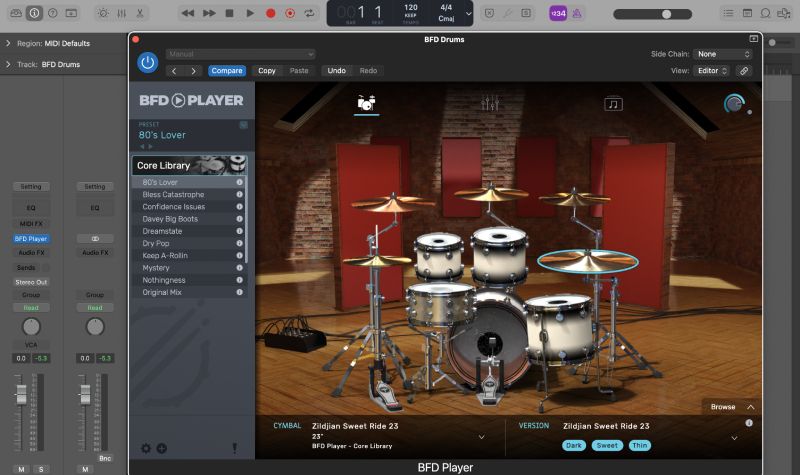800x475 pixels.
Task: Switch to the grooves music-note tab
Action: pos(613,104)
